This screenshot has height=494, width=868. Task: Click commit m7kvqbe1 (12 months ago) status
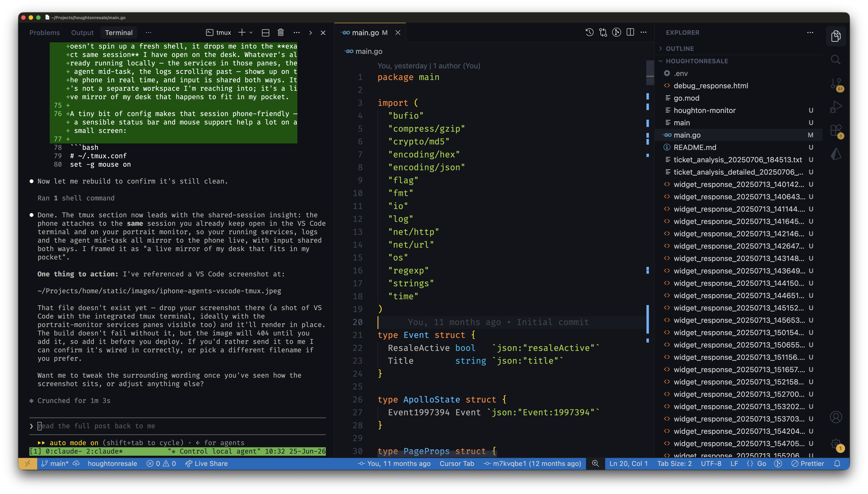pyautogui.click(x=532, y=463)
